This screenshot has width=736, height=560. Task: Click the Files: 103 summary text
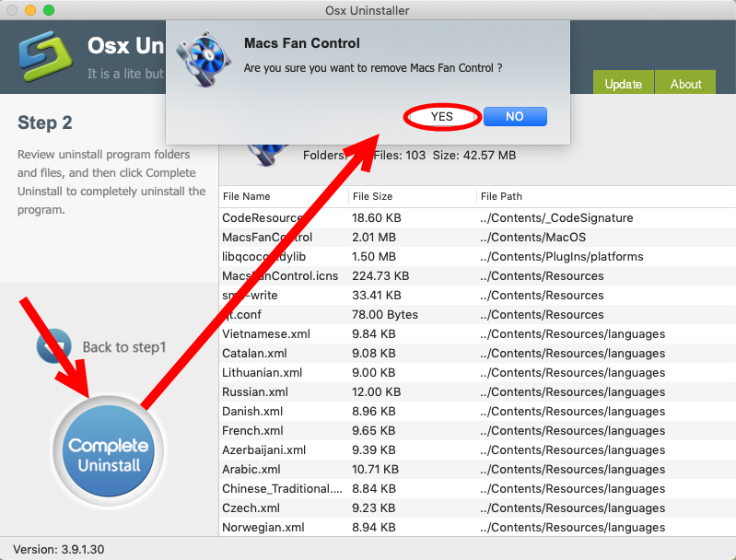tap(400, 155)
